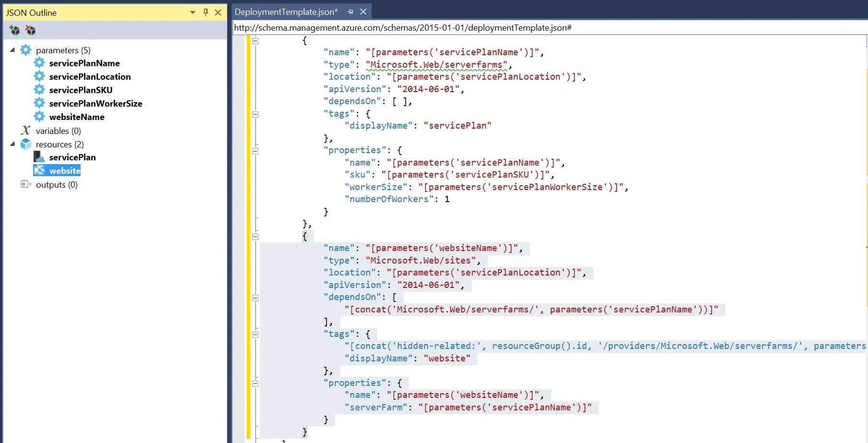
Task: Pin the DeploymentTemplate.json tab
Action: coord(350,12)
